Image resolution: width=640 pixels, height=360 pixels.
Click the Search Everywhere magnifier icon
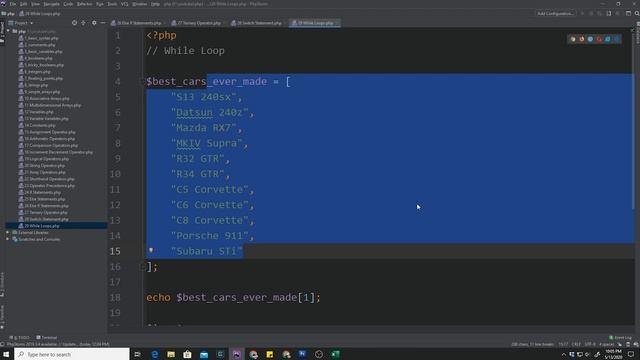(636, 13)
